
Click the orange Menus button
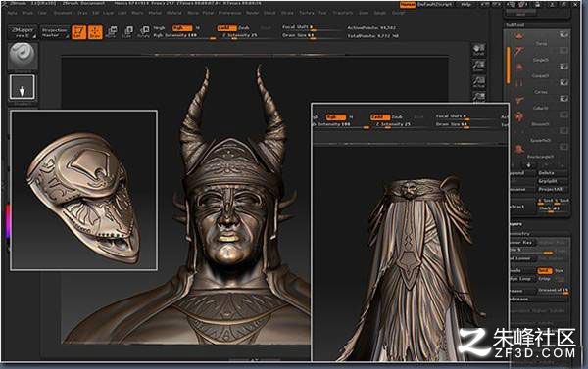click(x=408, y=5)
